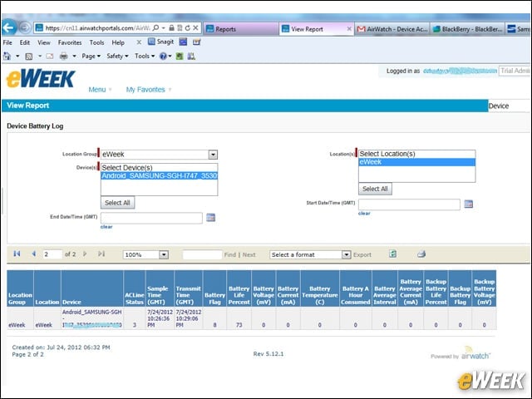532x399 pixels.
Task: Click the browser forward arrow button
Action: [x=25, y=27]
